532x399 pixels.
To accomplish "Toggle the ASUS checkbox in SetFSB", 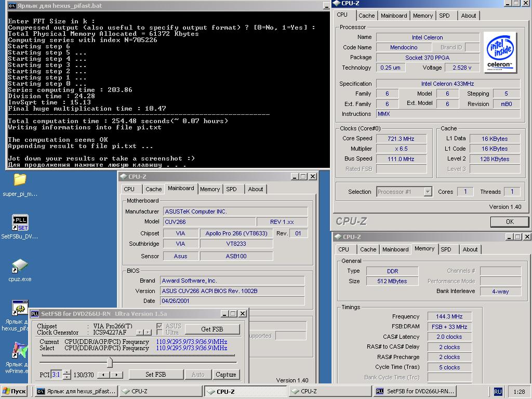I will tap(159, 326).
